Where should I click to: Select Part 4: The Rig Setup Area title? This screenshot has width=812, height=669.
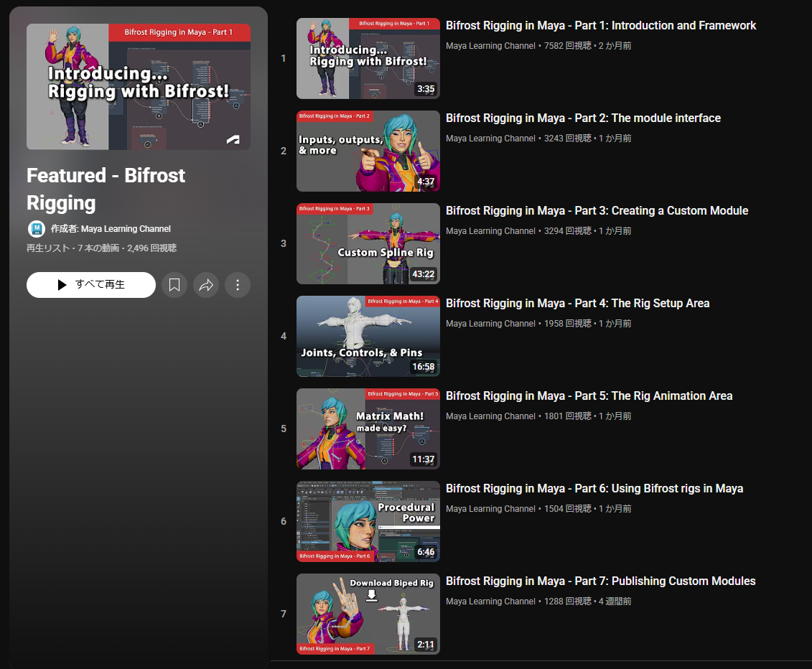click(x=577, y=304)
